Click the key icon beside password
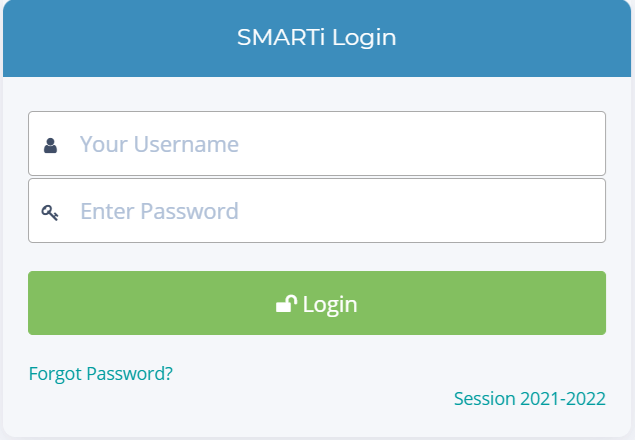The image size is (635, 440). pyautogui.click(x=50, y=212)
